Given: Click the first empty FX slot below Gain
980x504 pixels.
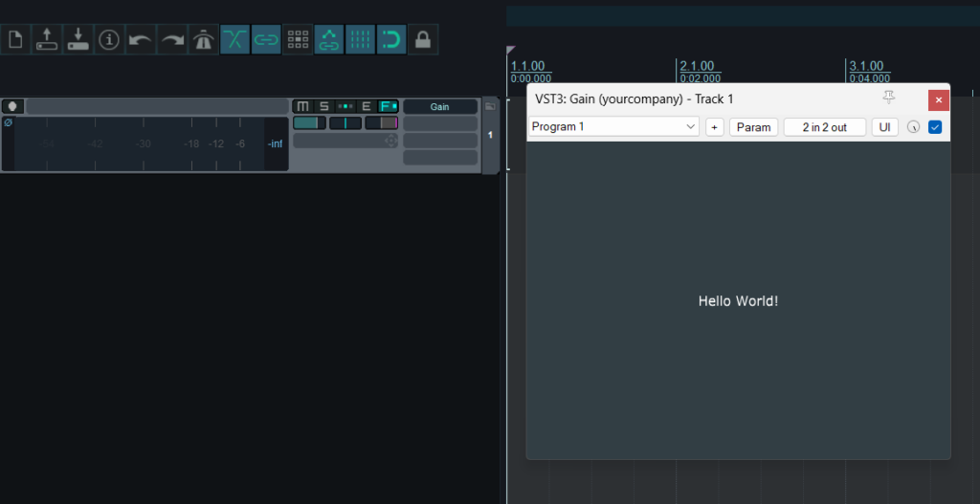Looking at the screenshot, I should 440,123.
